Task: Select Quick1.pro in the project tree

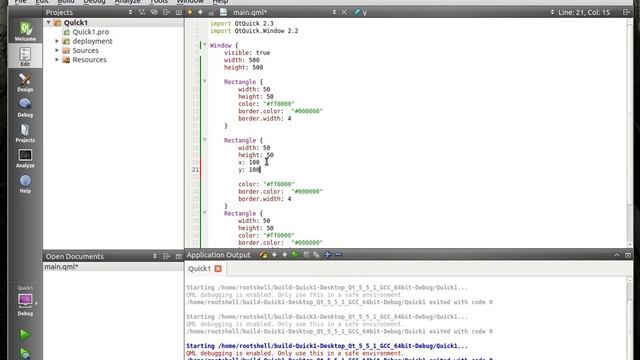Action: click(x=91, y=32)
